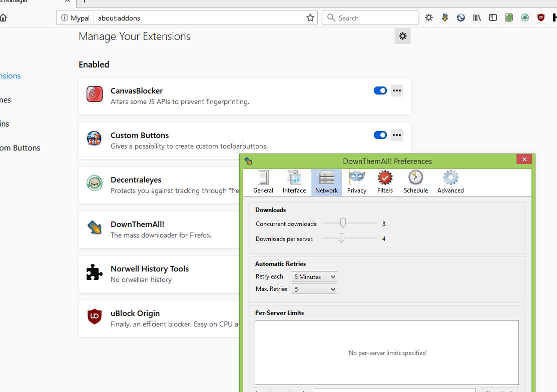Image resolution: width=557 pixels, height=392 pixels.
Task: Bookmark this page with the star icon
Action: click(310, 17)
